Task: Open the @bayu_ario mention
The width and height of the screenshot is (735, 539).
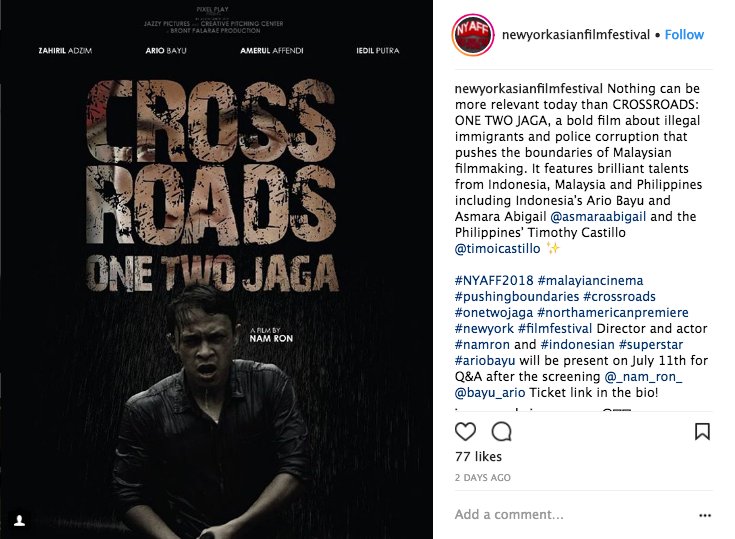Action: 489,392
